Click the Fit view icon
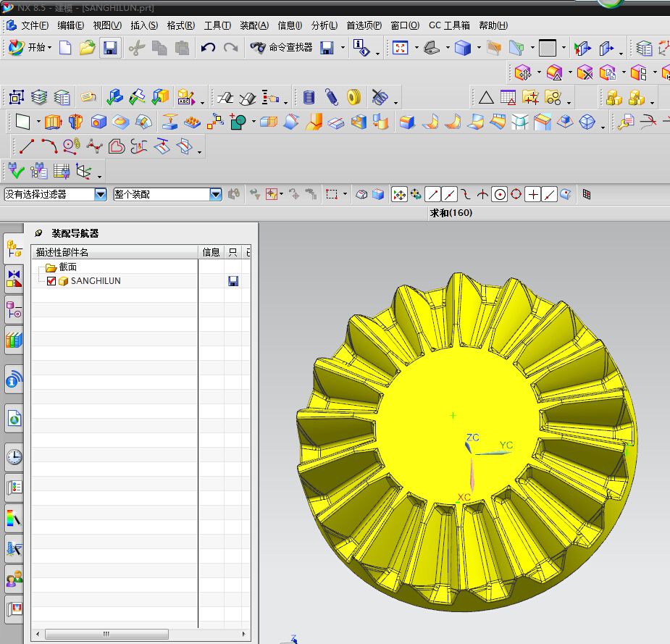 (400, 48)
